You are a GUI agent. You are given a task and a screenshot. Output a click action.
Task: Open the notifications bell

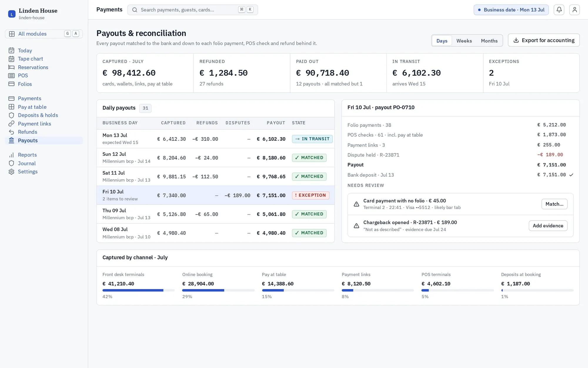(x=559, y=10)
